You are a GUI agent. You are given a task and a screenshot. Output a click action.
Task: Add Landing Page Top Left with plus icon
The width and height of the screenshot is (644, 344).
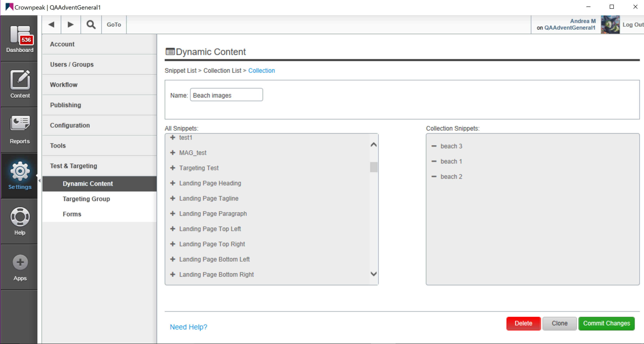tap(172, 229)
